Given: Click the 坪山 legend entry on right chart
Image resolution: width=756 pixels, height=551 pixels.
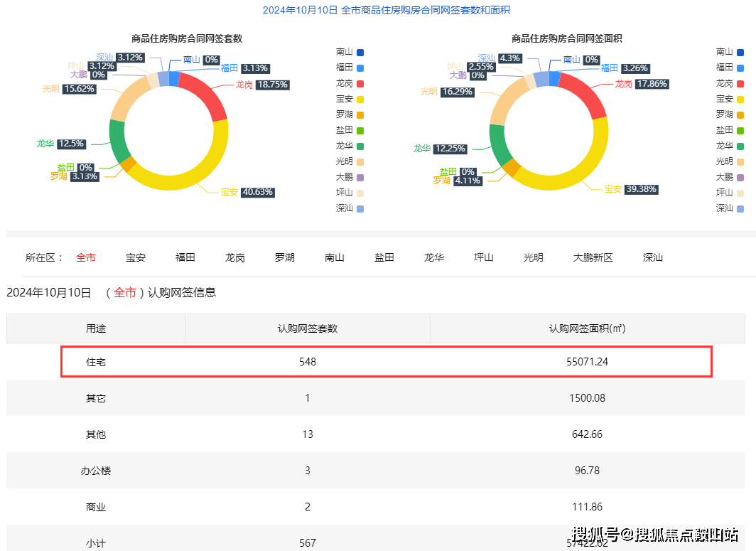Looking at the screenshot, I should [725, 193].
